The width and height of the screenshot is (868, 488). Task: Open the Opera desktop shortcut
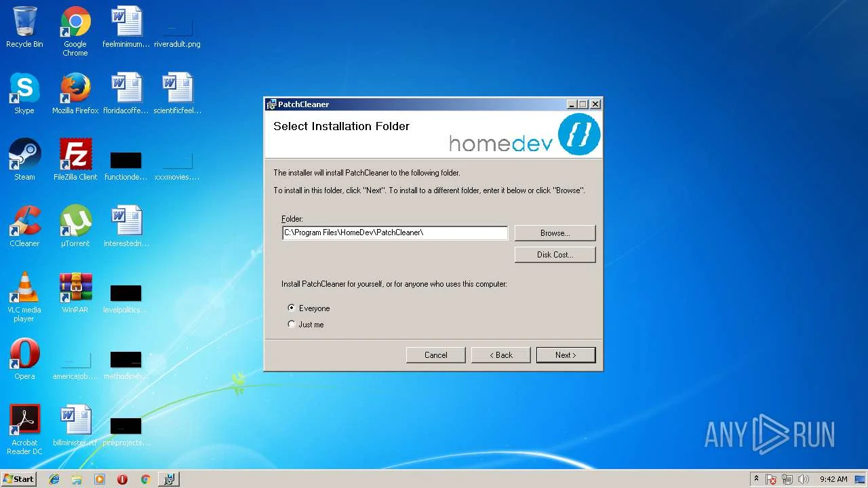(24, 359)
